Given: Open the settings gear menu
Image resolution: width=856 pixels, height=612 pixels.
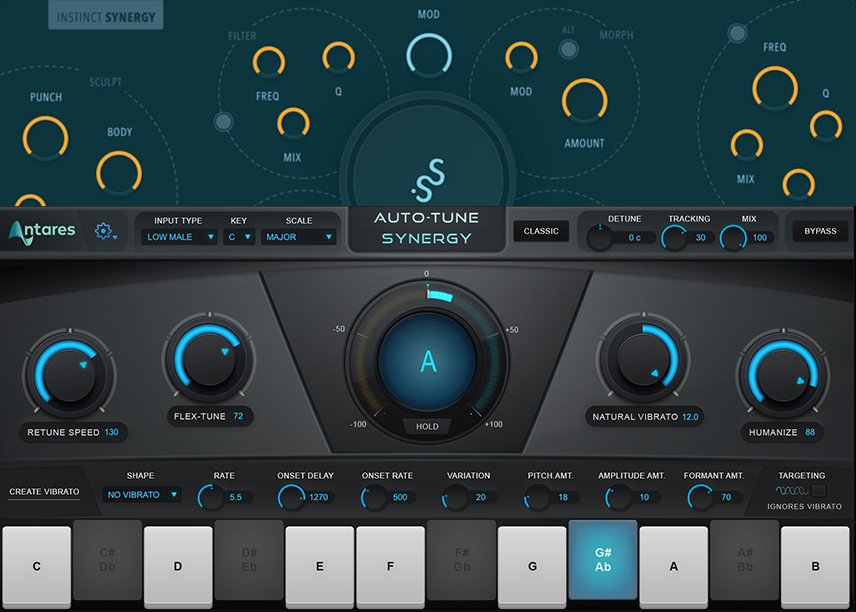Looking at the screenshot, I should [x=103, y=231].
